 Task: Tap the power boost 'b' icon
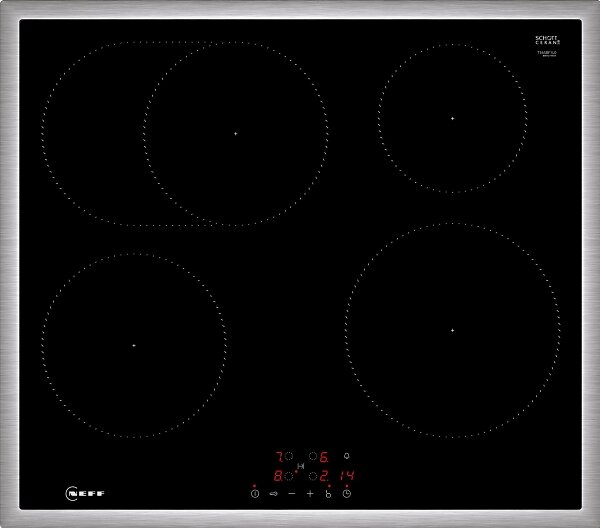pyautogui.click(x=327, y=494)
